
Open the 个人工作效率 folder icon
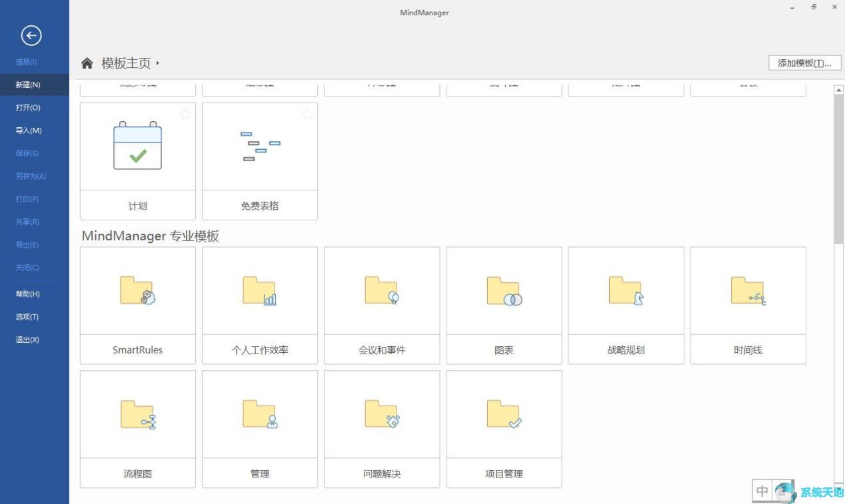tap(260, 290)
